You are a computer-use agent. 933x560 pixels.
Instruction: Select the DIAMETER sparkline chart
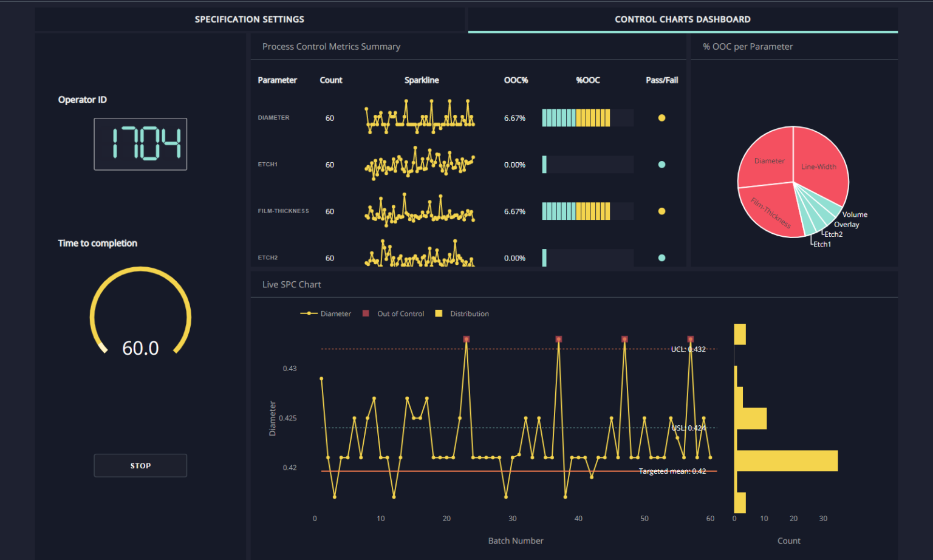[420, 117]
